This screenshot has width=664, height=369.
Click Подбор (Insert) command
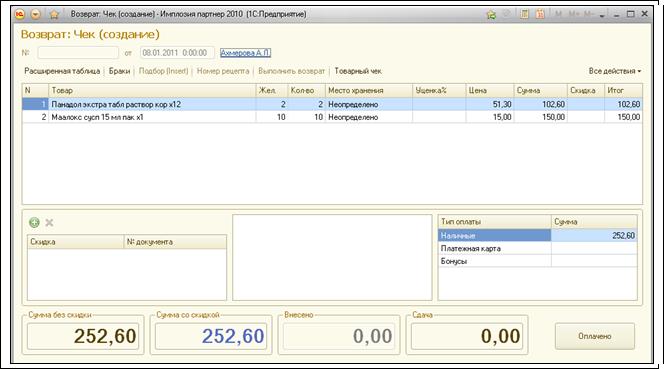163,71
